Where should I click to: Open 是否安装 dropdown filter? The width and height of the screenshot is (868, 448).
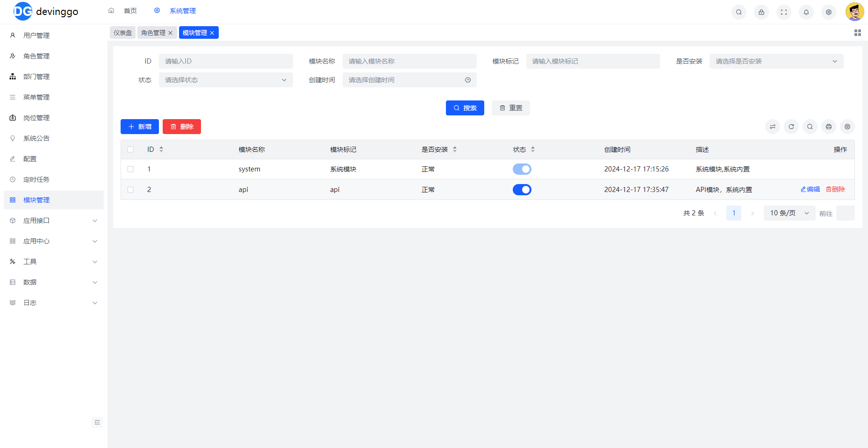[x=776, y=61]
